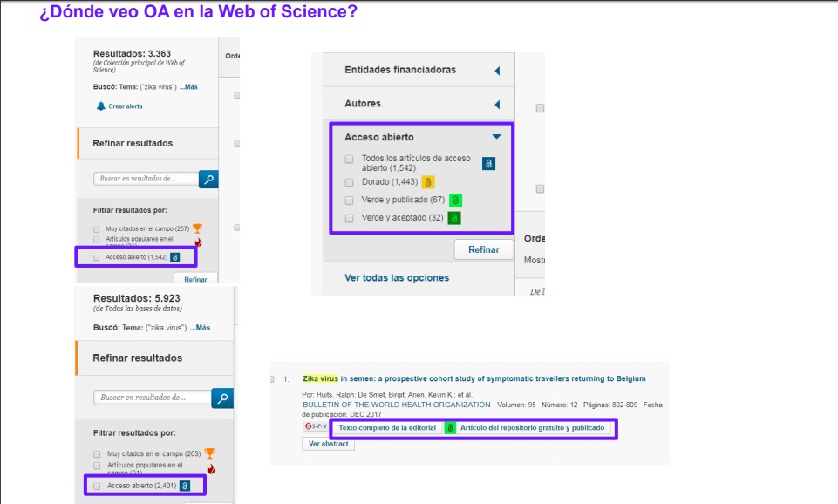The image size is (838, 504).
Task: Click Artículo del repositorio gratuito y publicado
Action: [532, 428]
